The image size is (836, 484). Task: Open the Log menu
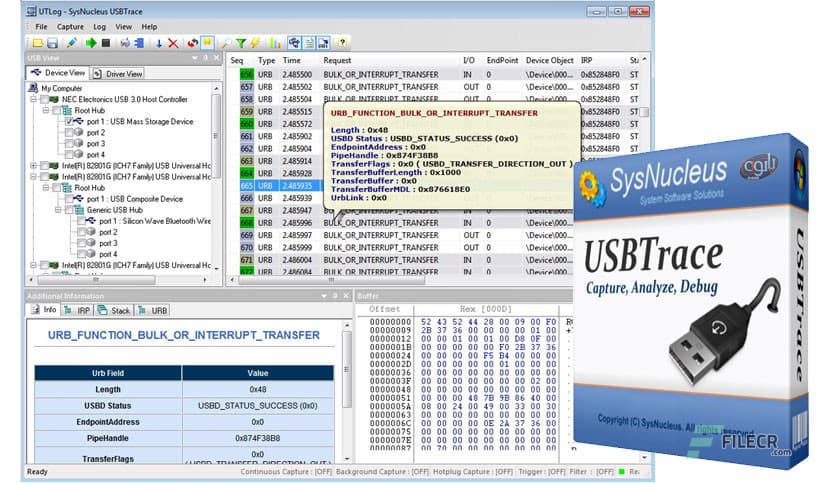pyautogui.click(x=100, y=27)
